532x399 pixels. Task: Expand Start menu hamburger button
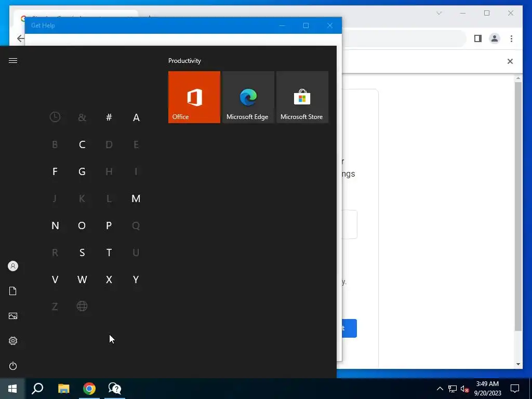pos(13,60)
